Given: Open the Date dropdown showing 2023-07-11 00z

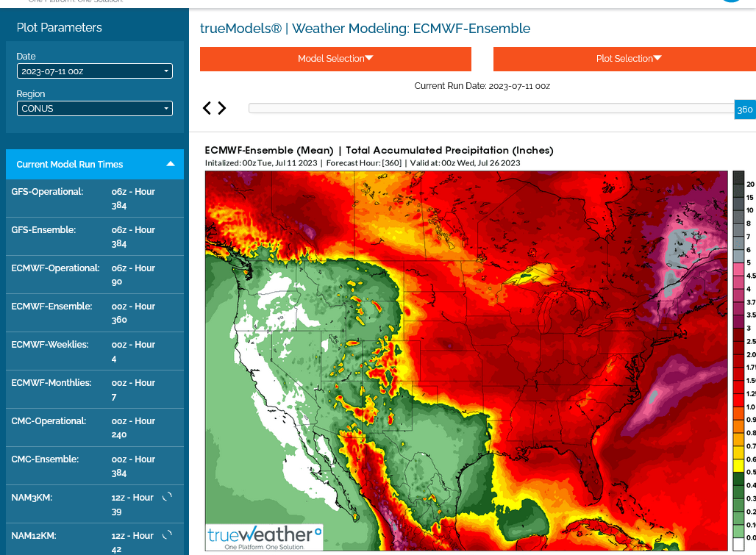Looking at the screenshot, I should tap(94, 71).
